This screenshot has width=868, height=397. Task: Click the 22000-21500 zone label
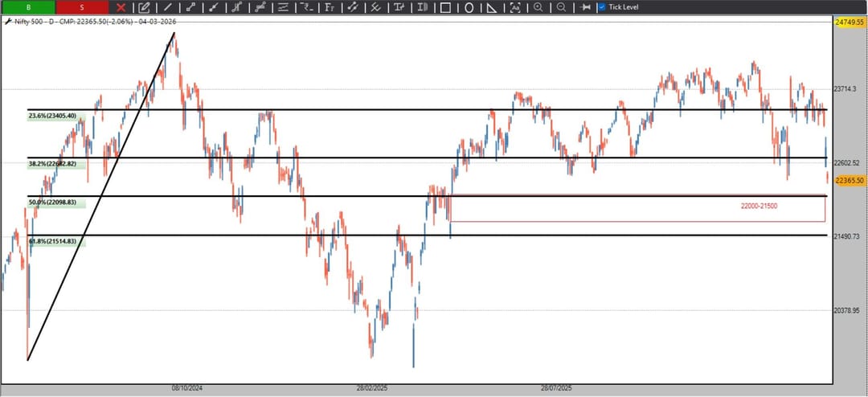pos(759,206)
